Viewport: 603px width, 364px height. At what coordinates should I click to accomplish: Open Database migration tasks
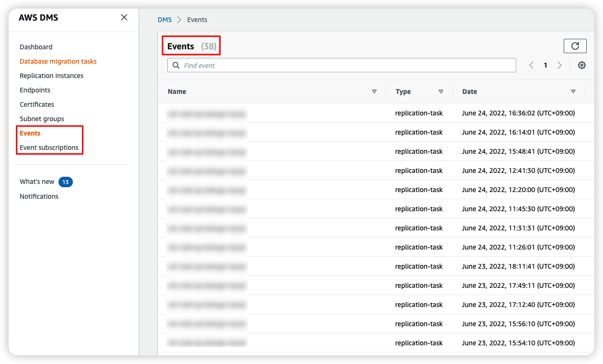tap(58, 61)
